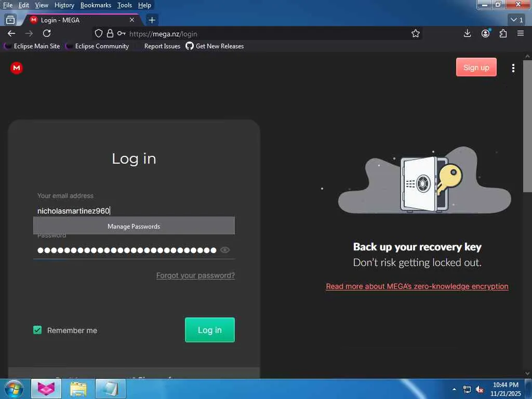This screenshot has width=532, height=399.
Task: Open the History menu
Action: click(64, 5)
